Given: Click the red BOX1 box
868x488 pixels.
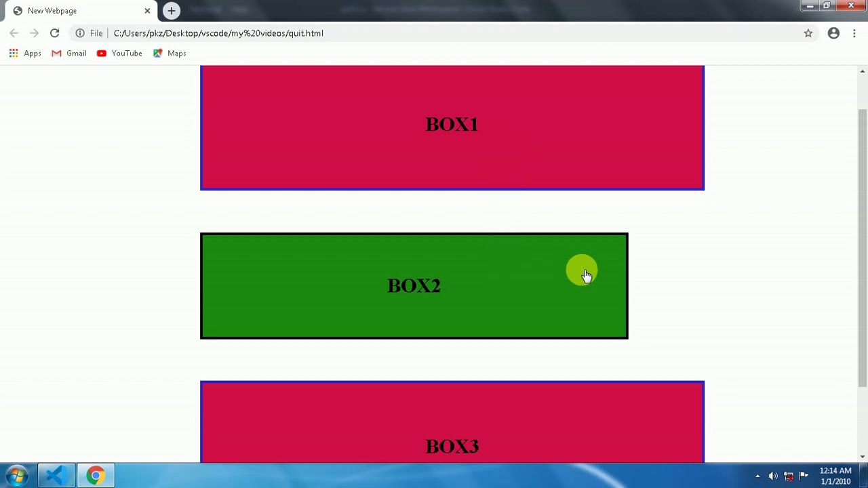Looking at the screenshot, I should (x=452, y=127).
